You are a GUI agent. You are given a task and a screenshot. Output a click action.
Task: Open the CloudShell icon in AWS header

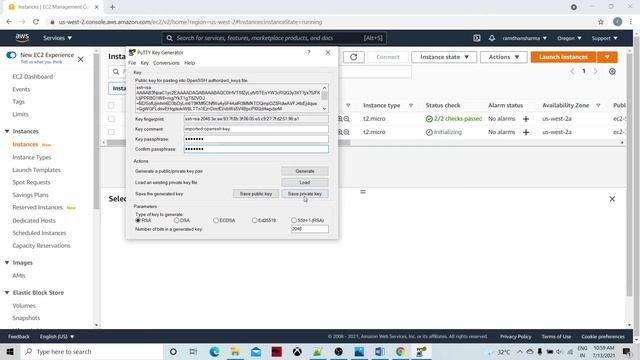(476, 38)
